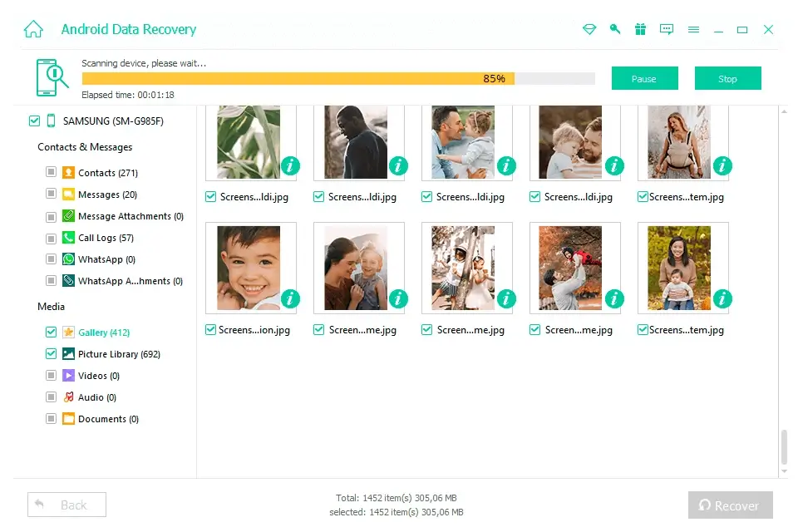Select the Messages (20) category
The width and height of the screenshot is (798, 532).
click(107, 195)
